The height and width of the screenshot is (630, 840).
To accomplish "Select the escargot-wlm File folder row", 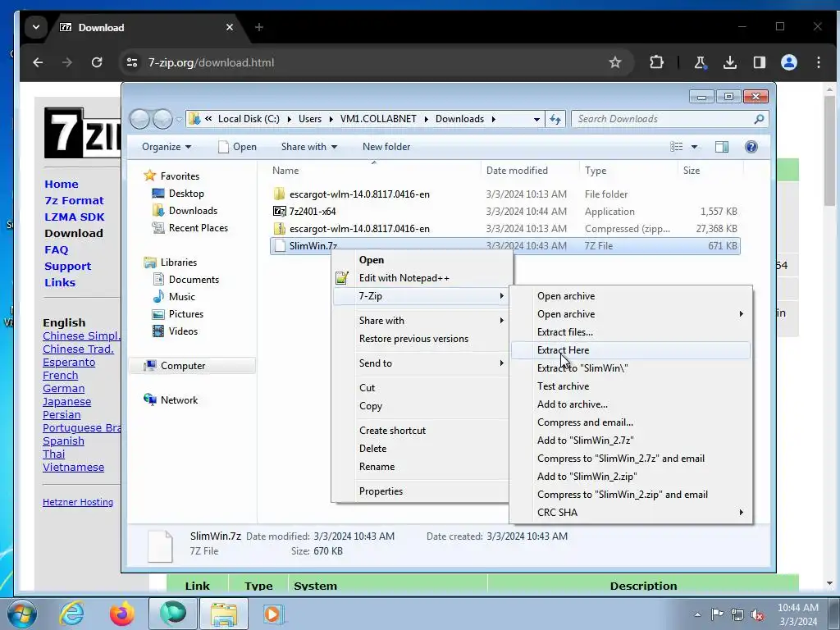I will click(504, 194).
